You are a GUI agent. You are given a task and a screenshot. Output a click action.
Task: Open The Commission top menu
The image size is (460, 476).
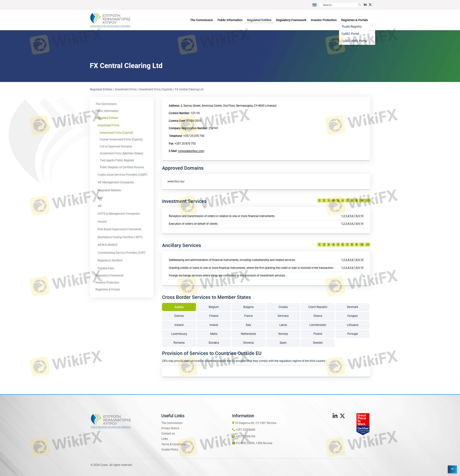[201, 20]
